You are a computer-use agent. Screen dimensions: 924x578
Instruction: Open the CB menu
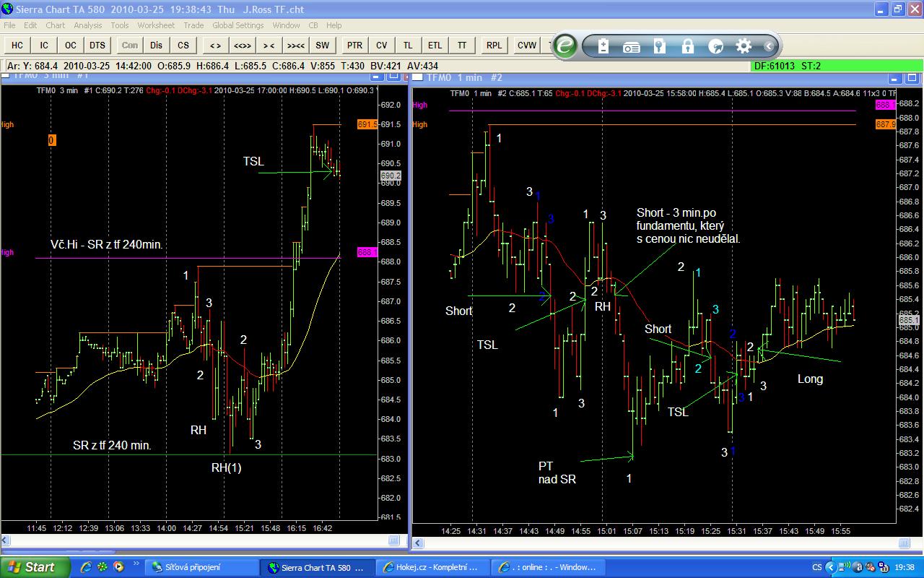coord(313,25)
